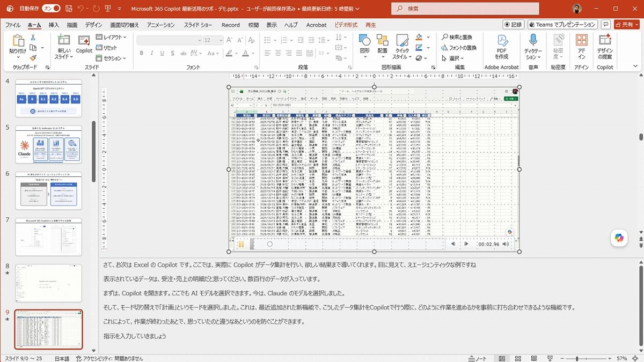Pause the video with the pause button
The width and height of the screenshot is (644, 362).
pyautogui.click(x=241, y=244)
